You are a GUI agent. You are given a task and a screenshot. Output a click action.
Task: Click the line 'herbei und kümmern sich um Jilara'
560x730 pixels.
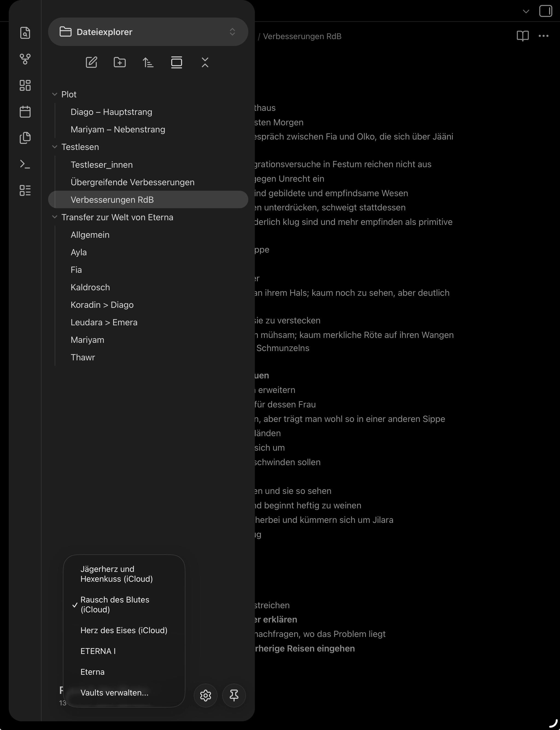pyautogui.click(x=324, y=520)
